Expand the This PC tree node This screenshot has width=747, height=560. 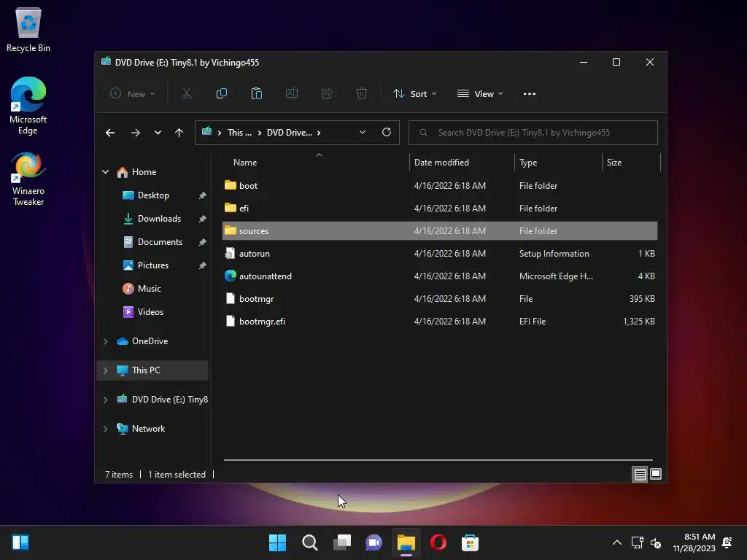tap(105, 370)
